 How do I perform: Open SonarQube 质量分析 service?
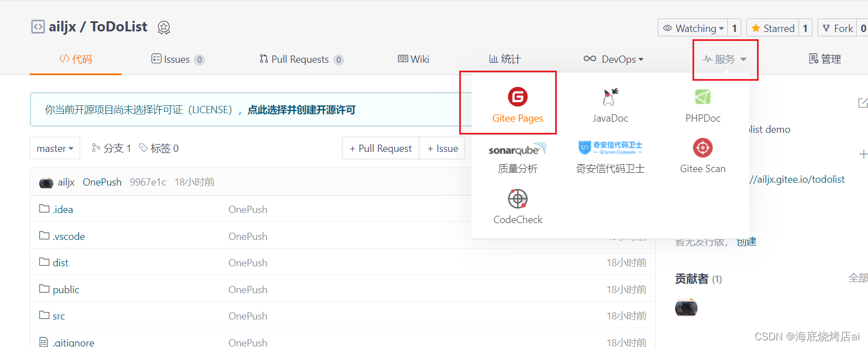[518, 156]
